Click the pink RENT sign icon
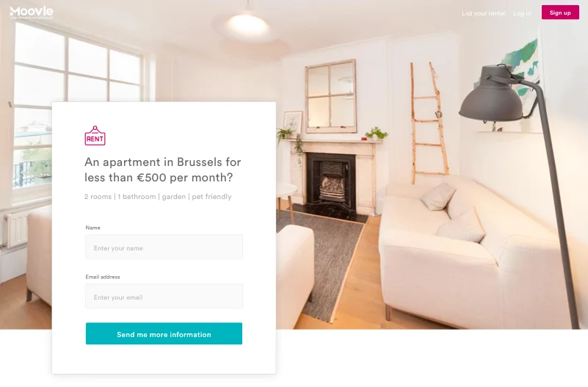This screenshot has height=387, width=588. pos(95,135)
